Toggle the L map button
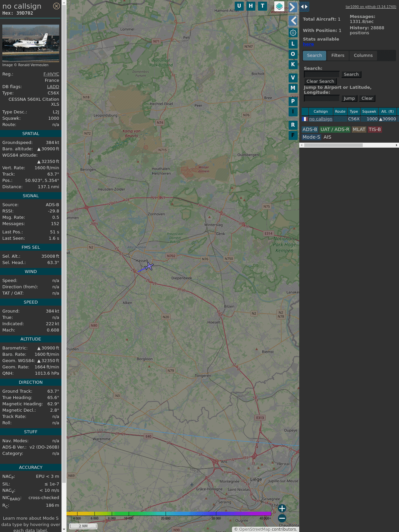399x532 pixels. pos(293,44)
